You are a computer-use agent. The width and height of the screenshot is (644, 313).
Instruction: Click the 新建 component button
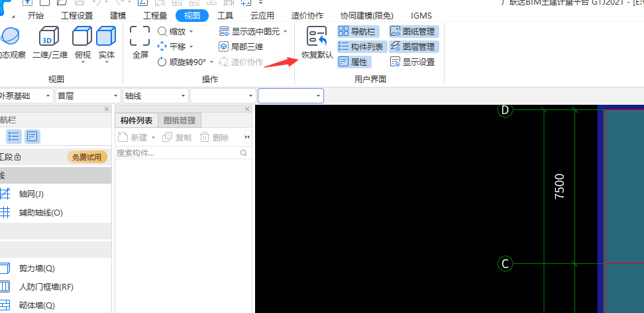133,137
